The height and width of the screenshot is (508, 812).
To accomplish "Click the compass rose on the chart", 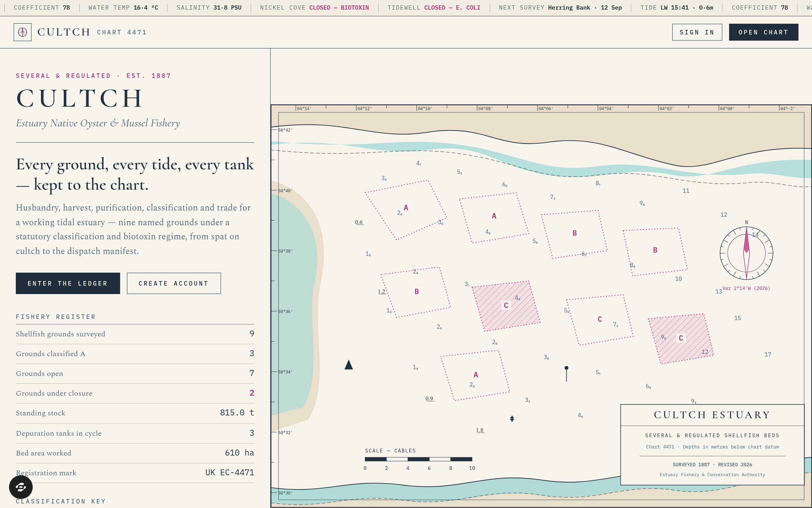I will coord(746,253).
